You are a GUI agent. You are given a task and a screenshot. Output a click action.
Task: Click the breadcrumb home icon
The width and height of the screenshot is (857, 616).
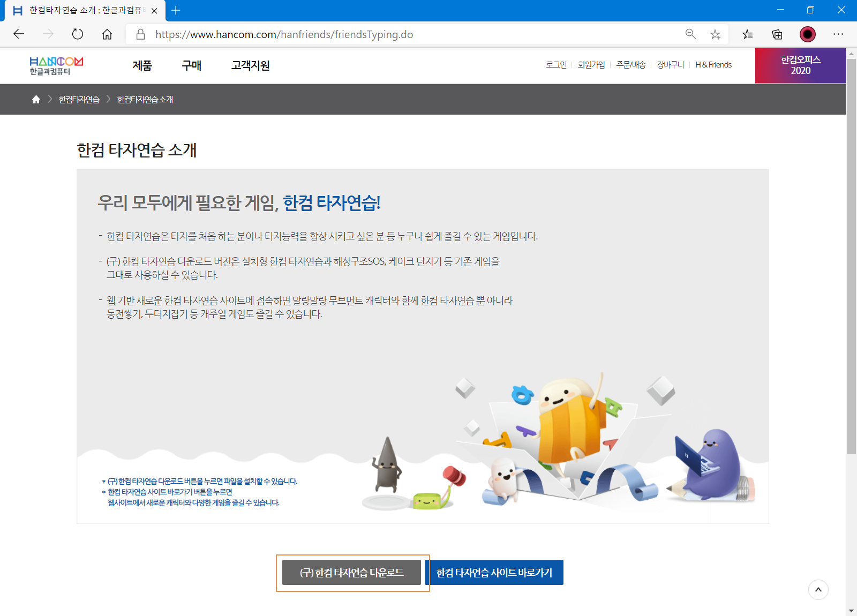36,100
